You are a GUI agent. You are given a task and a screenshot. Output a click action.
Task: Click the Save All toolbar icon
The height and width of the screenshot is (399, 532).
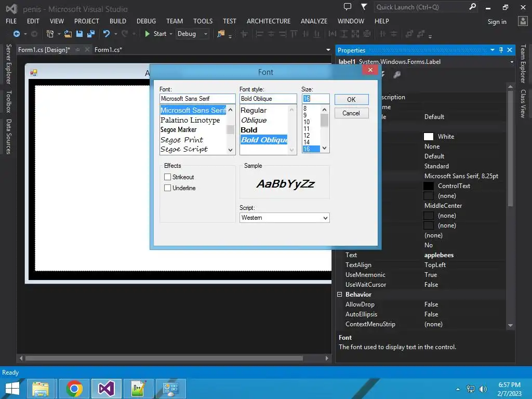point(90,34)
